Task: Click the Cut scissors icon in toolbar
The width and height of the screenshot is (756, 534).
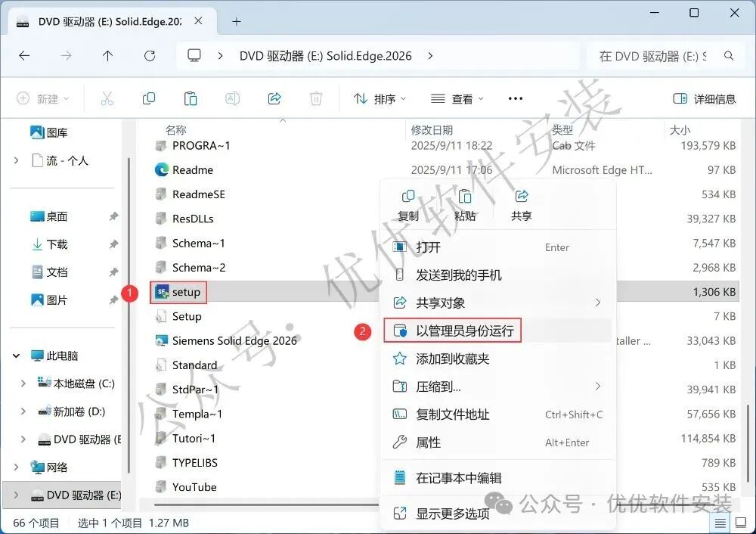Action: tap(107, 99)
